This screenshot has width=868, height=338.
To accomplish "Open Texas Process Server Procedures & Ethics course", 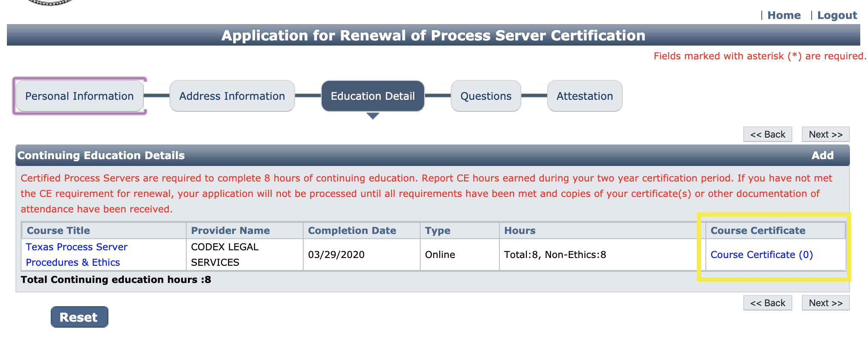I will point(77,255).
